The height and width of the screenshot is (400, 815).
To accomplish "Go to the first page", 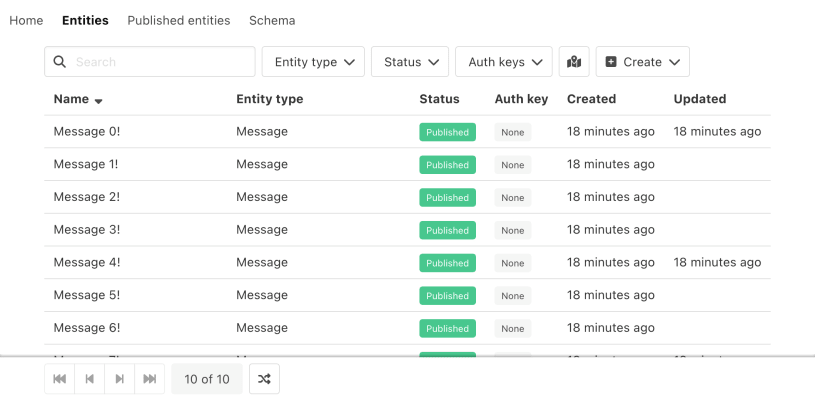I will [60, 379].
